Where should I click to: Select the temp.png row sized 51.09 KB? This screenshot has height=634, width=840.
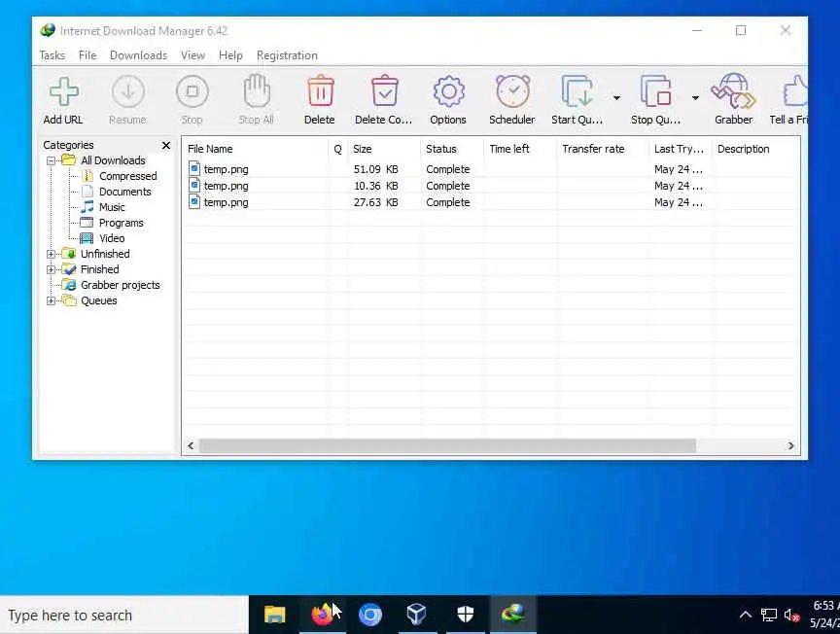490,169
